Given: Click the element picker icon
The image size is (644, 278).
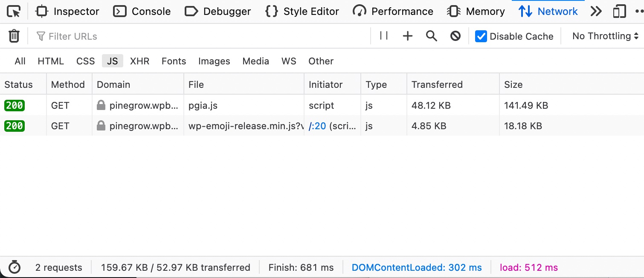Looking at the screenshot, I should coord(14,12).
